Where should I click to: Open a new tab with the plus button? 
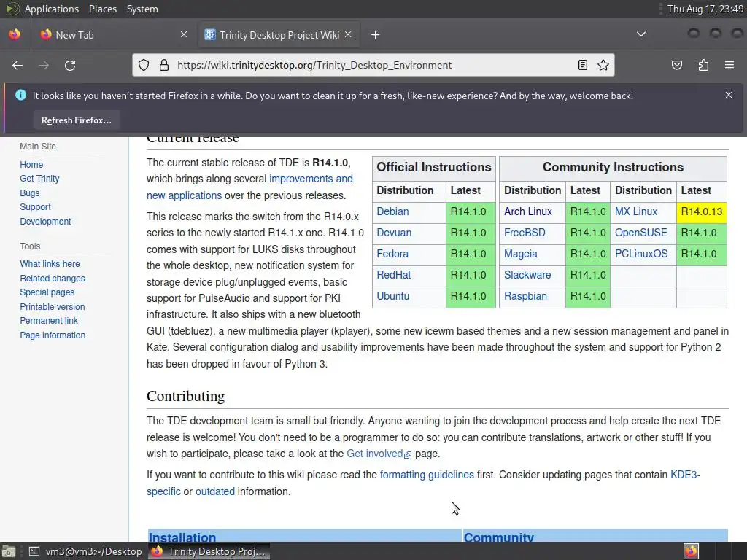(376, 35)
